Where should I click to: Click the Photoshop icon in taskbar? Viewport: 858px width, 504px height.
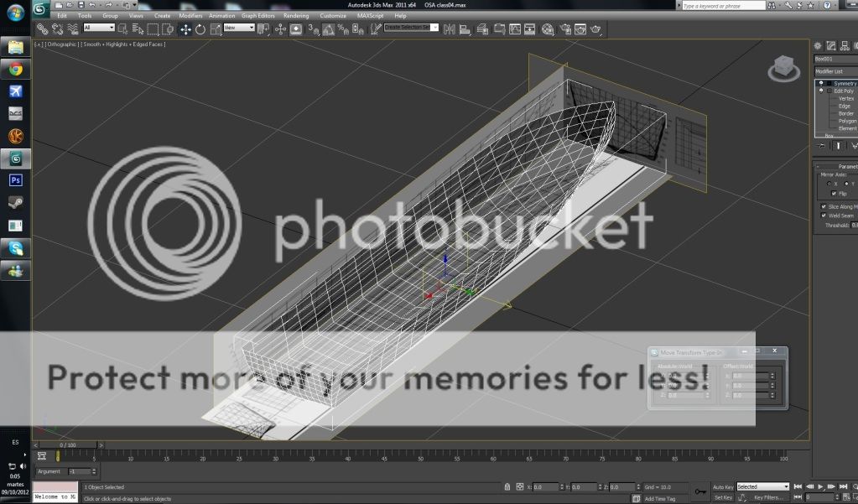16,179
